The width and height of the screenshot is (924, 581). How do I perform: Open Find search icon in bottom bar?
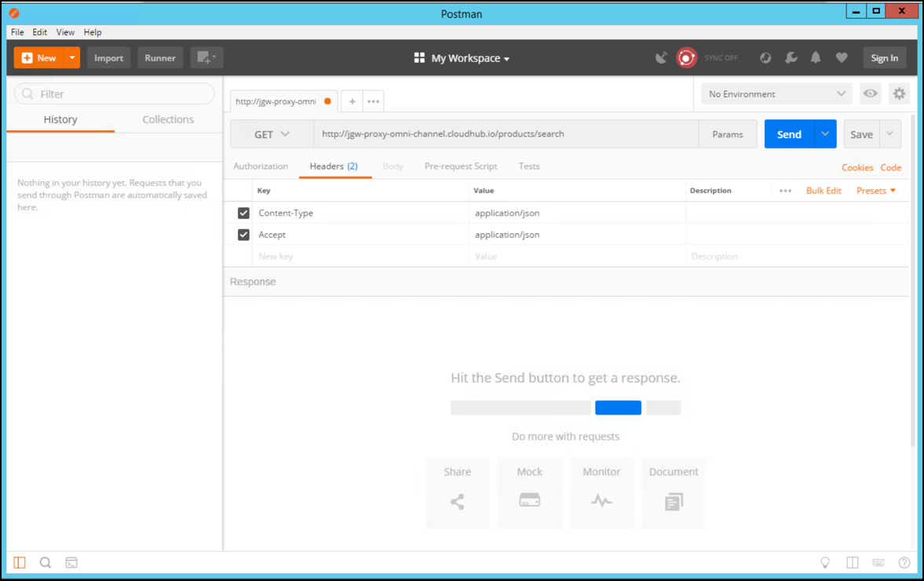[46, 563]
